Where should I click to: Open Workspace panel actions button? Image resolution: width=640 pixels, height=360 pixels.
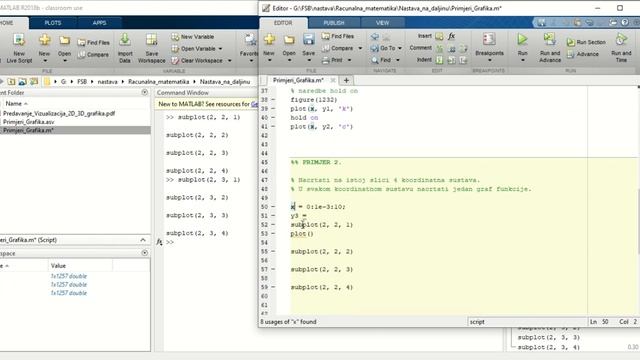click(x=144, y=253)
